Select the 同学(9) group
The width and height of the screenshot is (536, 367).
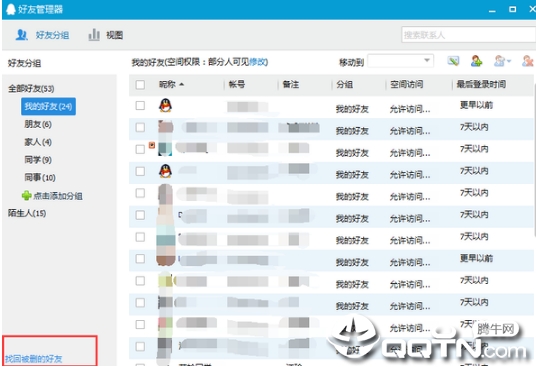[38, 160]
